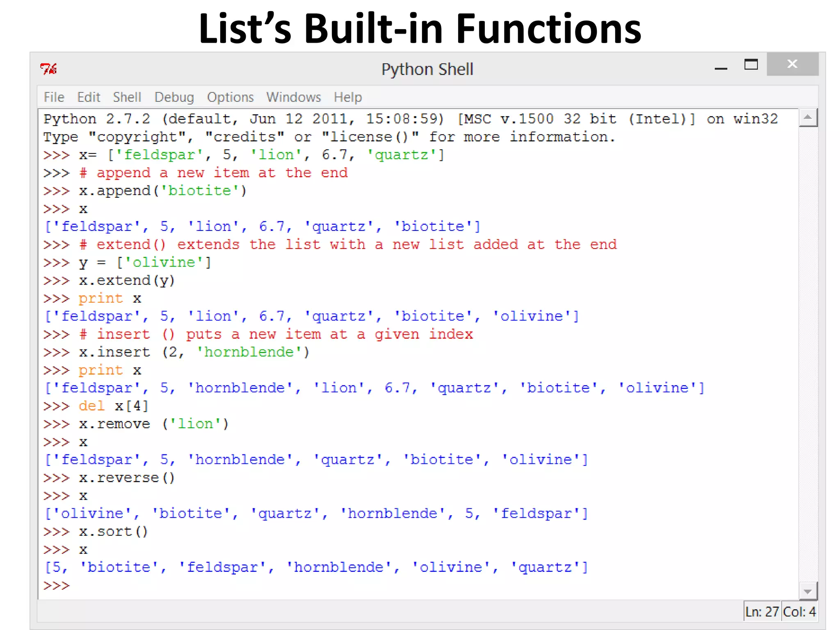Click the x.sort() command line

click(113, 532)
